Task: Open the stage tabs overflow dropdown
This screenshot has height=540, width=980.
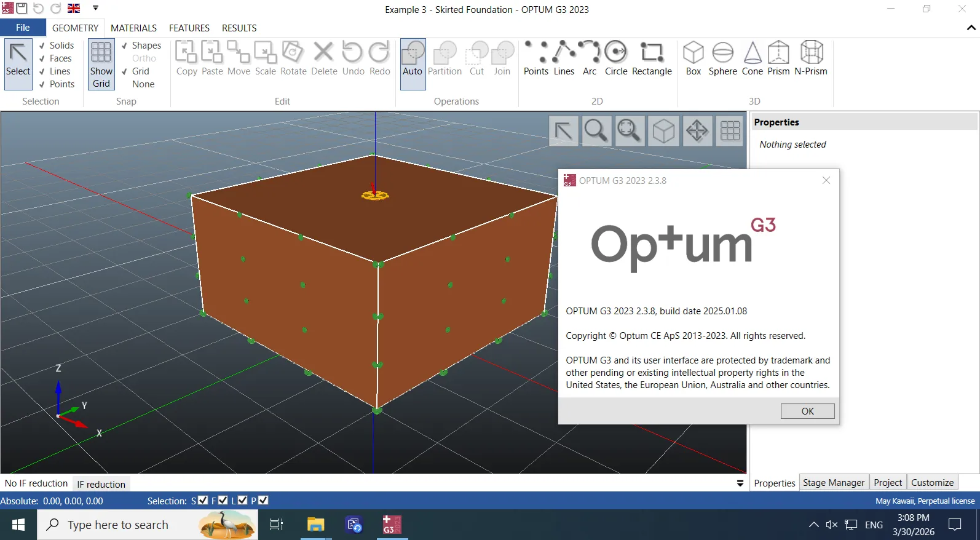Action: [740, 483]
